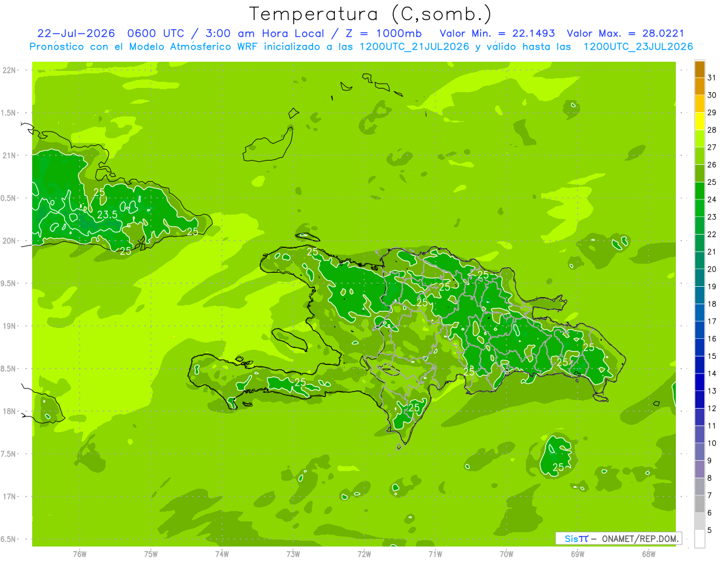This screenshot has height=562, width=728.
Task: Pick the blue colorbar swatch between 15 and 16
Action: [700, 348]
